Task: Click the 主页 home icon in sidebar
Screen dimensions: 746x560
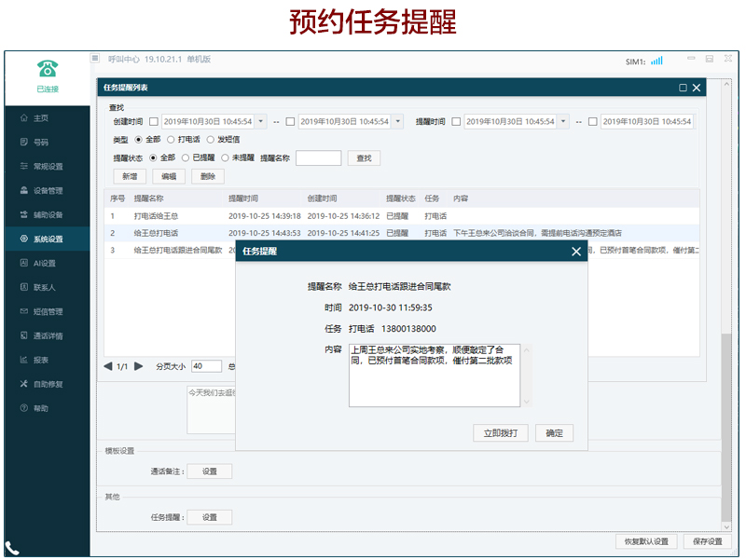Action: click(24, 118)
